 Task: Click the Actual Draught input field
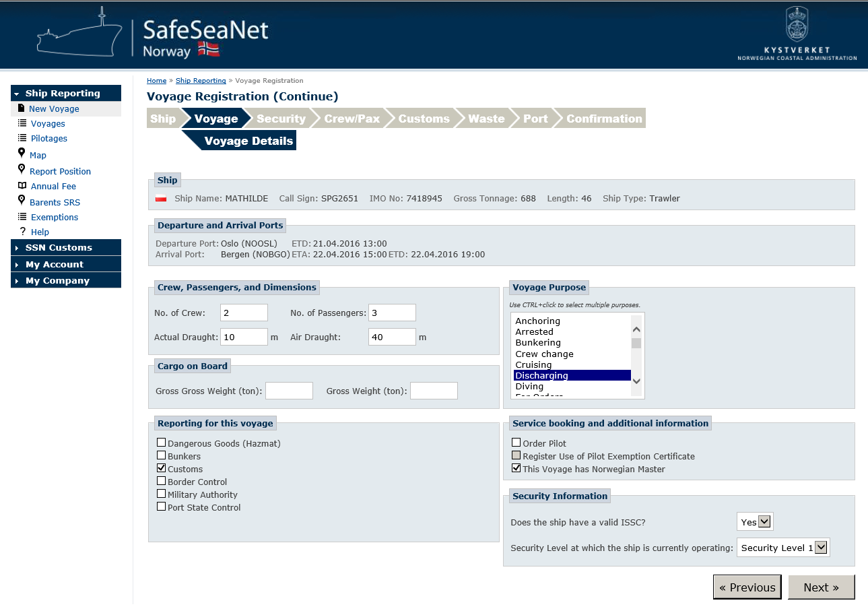[x=244, y=337]
